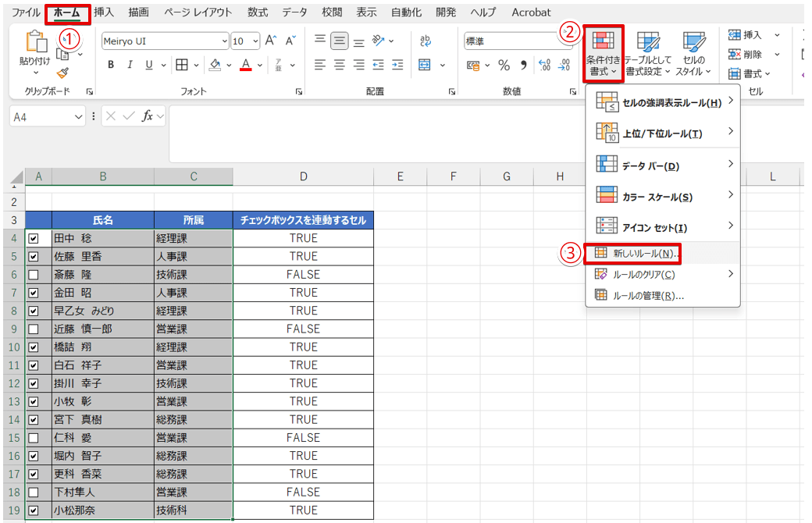
Task: Open the font size dropdown
Action: click(x=255, y=41)
